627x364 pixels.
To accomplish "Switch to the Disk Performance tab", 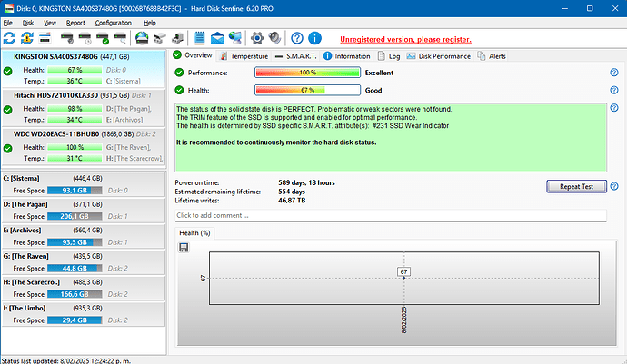I will coord(439,56).
